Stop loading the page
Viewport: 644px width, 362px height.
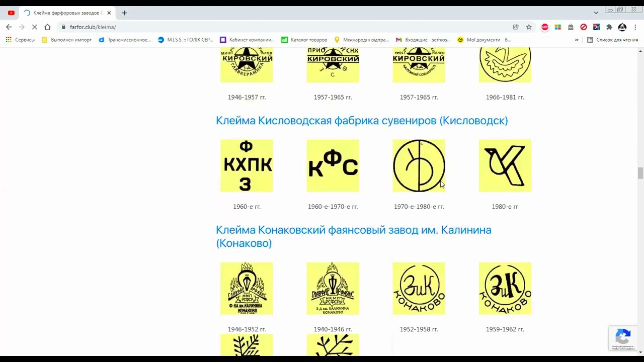coord(34,27)
